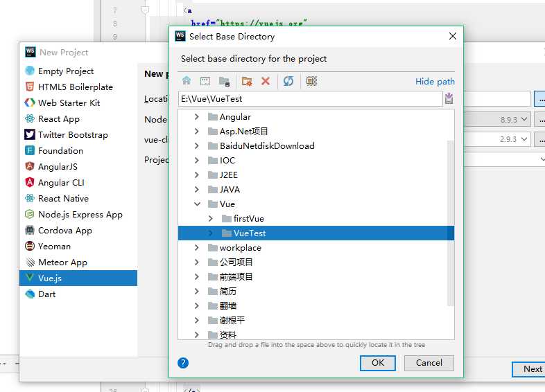Cancel the Select Base Directory dialog
545x392 pixels.
pos(429,363)
